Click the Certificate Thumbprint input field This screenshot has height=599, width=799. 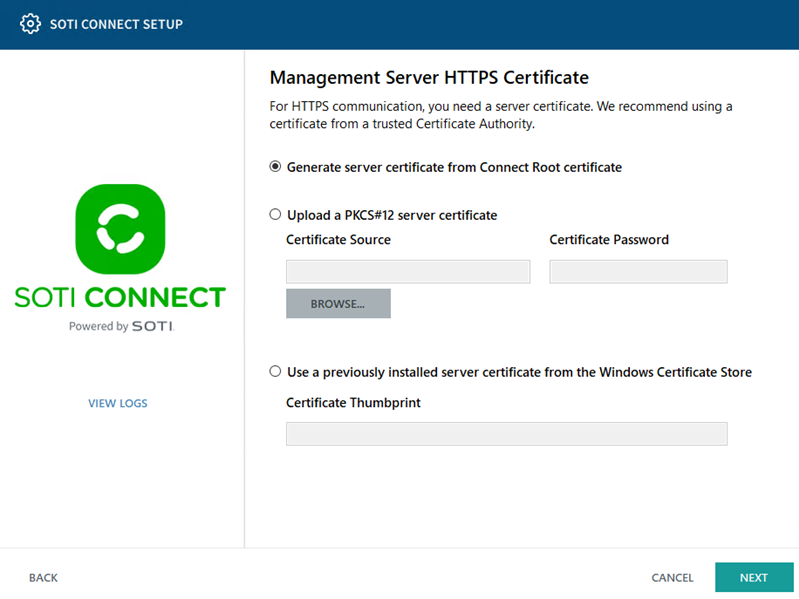point(507,434)
